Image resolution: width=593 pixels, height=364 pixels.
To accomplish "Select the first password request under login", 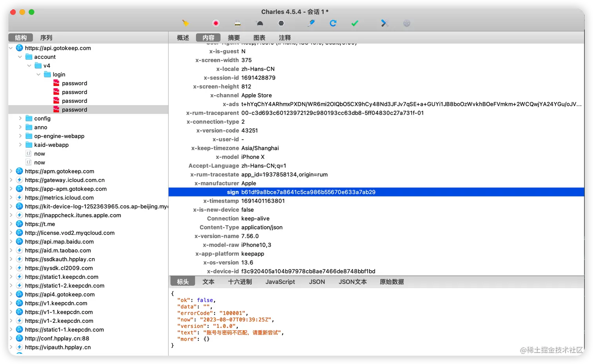I will [75, 83].
